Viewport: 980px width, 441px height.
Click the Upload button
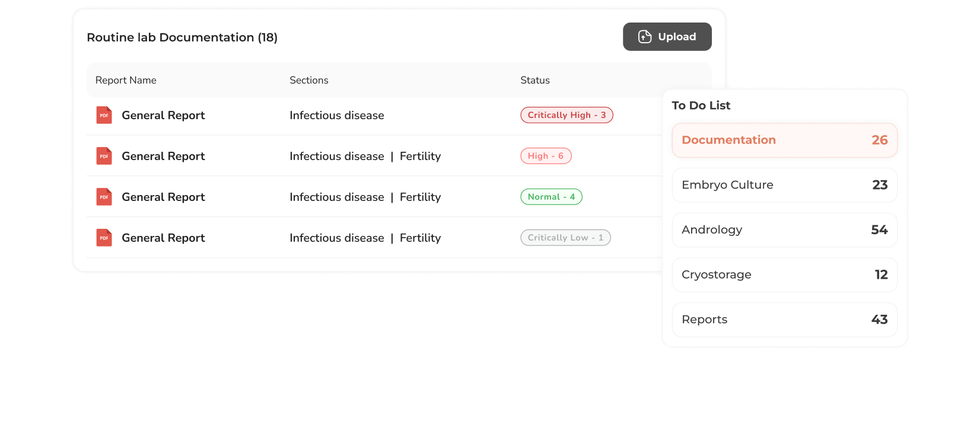(667, 37)
